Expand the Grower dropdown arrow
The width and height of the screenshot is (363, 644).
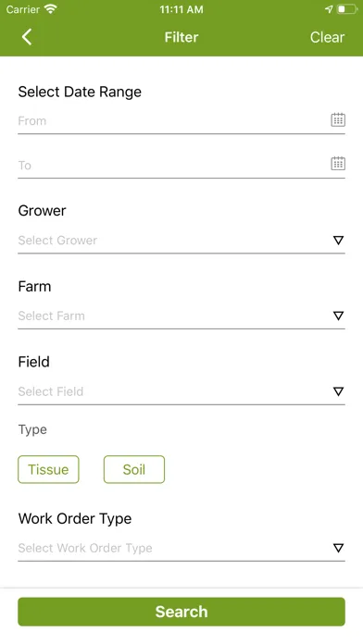pos(338,241)
